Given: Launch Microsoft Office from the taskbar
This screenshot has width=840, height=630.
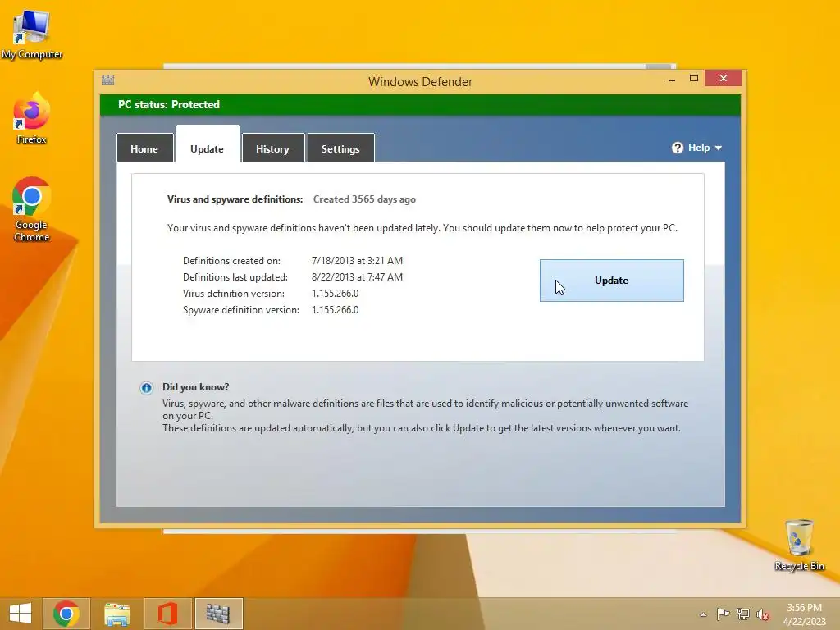Looking at the screenshot, I should click(x=167, y=614).
